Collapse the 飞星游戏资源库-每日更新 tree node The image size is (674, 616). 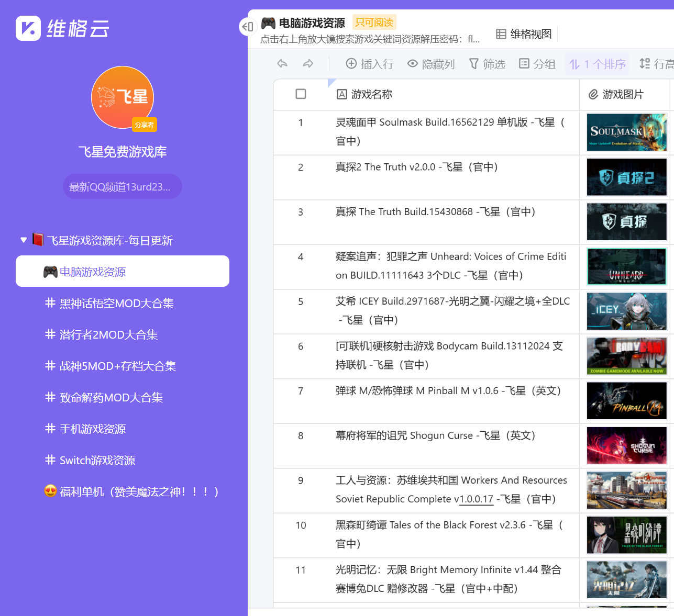[x=24, y=240]
